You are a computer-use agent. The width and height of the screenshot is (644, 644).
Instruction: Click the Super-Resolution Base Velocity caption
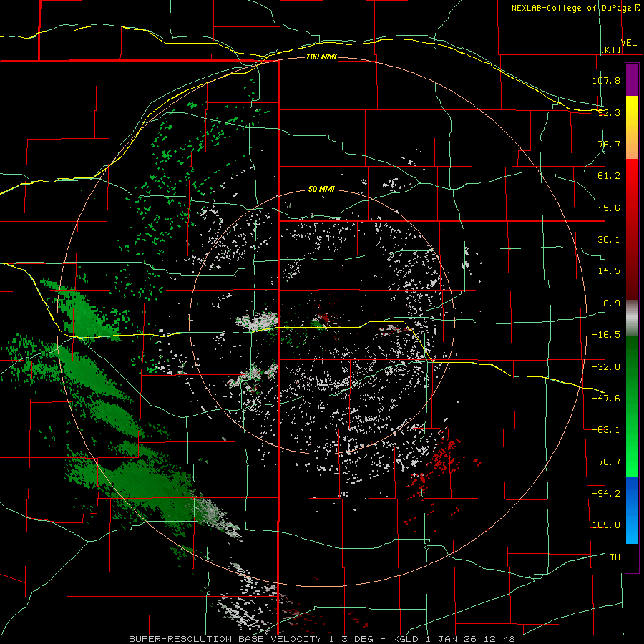[x=321, y=639]
